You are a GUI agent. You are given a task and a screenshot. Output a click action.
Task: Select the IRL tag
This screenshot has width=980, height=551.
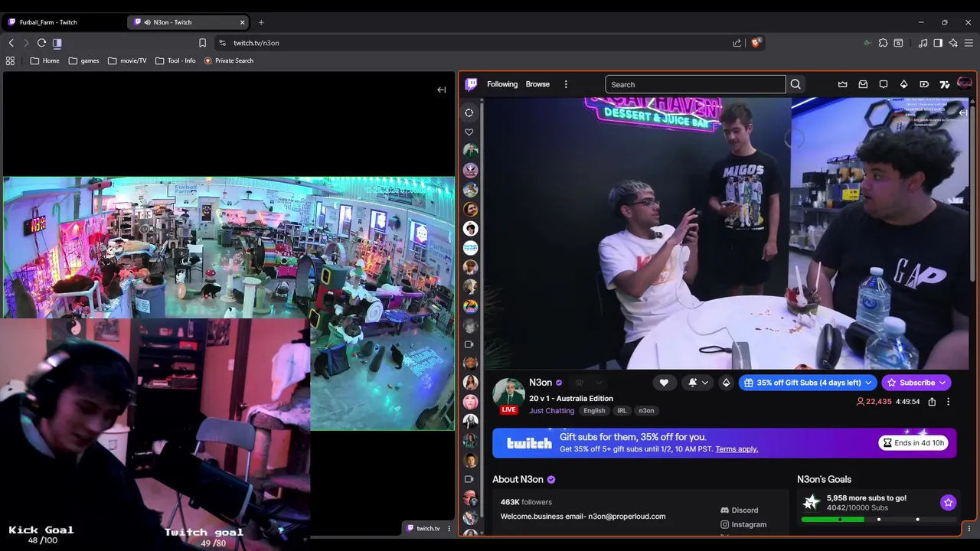[x=622, y=411]
